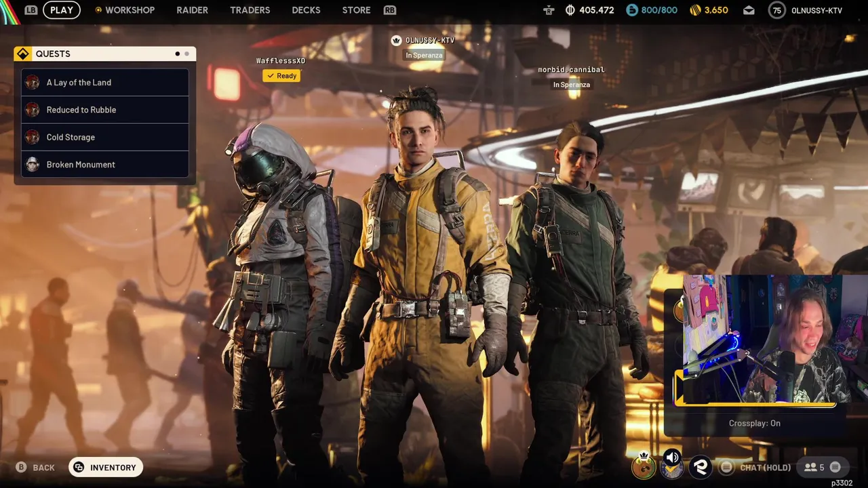Open the mail envelope icon
Viewport: 868px width, 488px height.
click(749, 10)
